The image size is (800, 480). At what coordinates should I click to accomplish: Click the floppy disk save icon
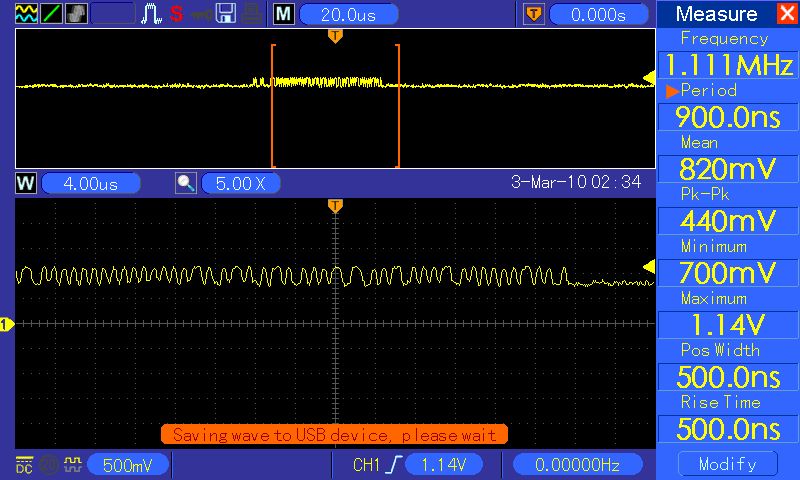click(x=226, y=14)
